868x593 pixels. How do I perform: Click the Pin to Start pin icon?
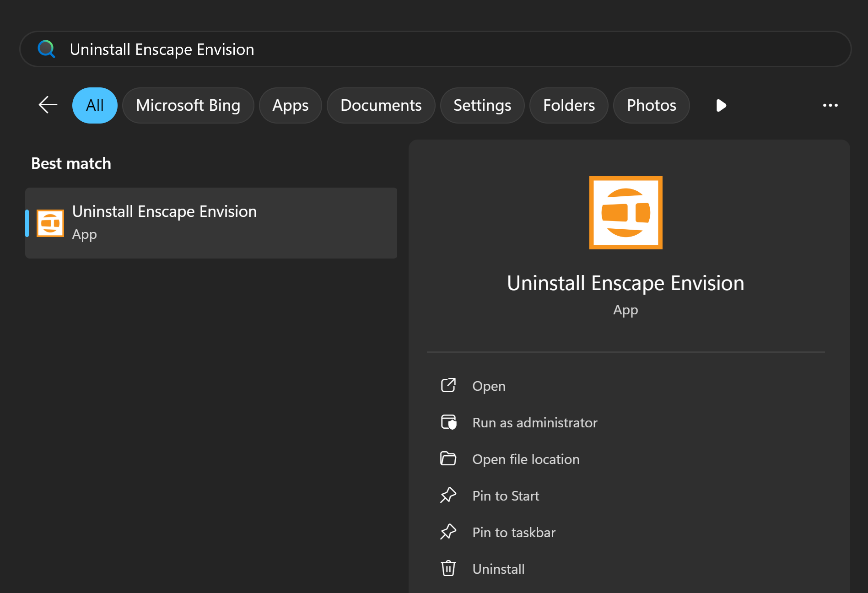click(x=448, y=495)
